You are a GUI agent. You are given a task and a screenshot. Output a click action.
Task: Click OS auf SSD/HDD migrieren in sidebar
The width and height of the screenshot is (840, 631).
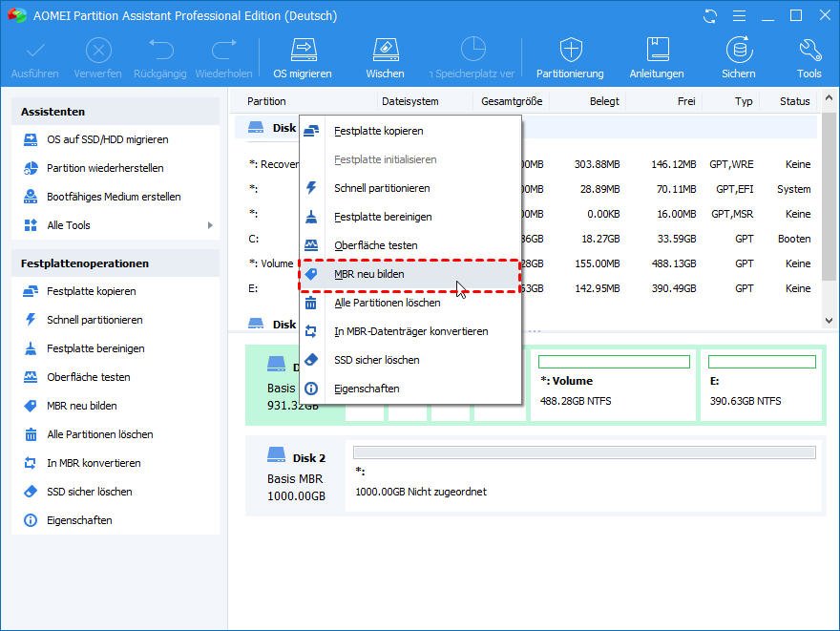tap(107, 139)
